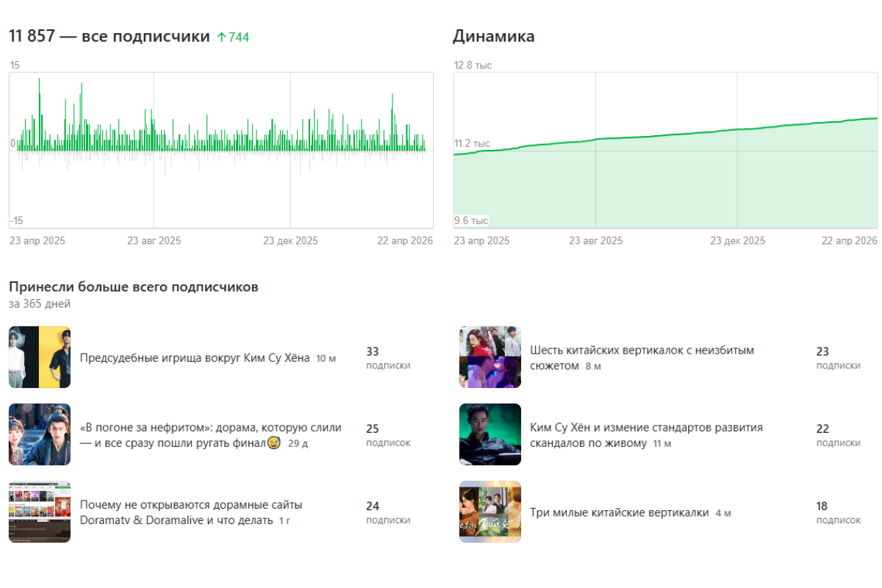Click the 22 подписки count
This screenshot has height=588, width=882.
[838, 435]
